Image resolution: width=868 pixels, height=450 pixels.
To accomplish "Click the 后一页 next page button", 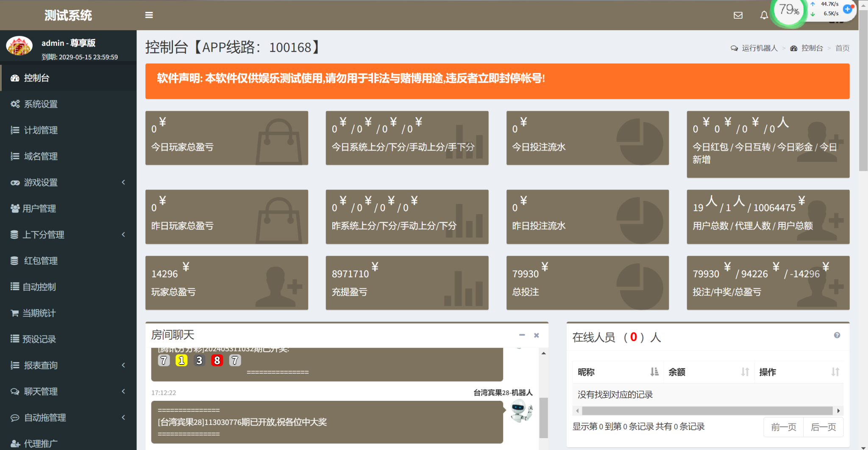I will pyautogui.click(x=823, y=427).
